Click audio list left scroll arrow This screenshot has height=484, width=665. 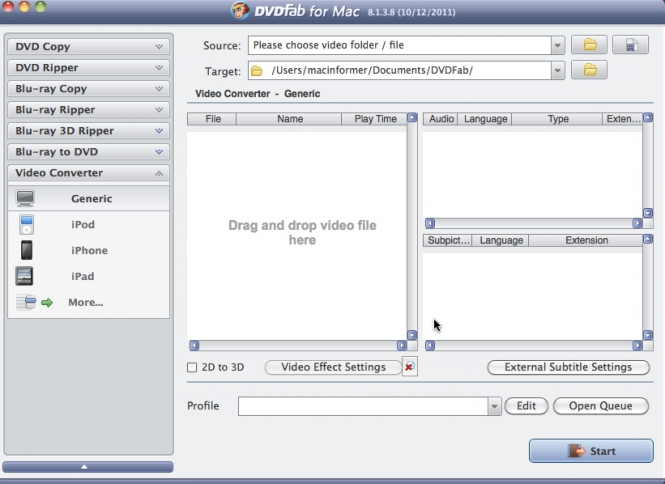(430, 223)
